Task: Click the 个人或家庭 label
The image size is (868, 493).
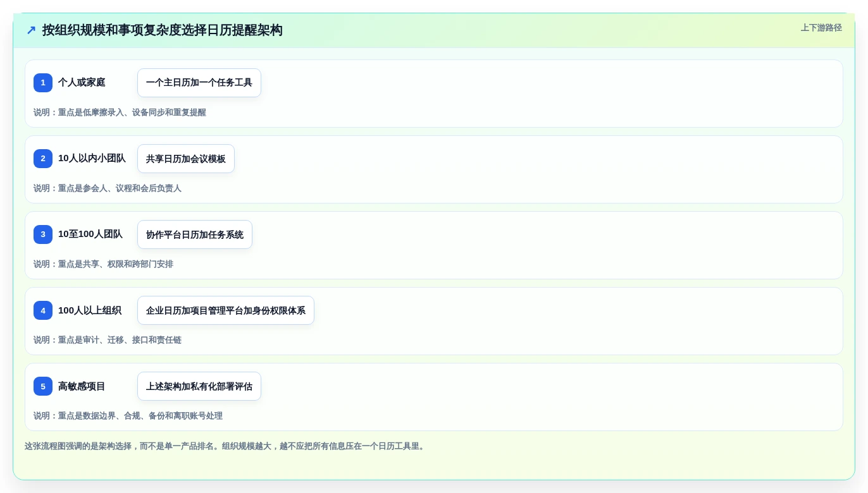Action: pos(82,82)
